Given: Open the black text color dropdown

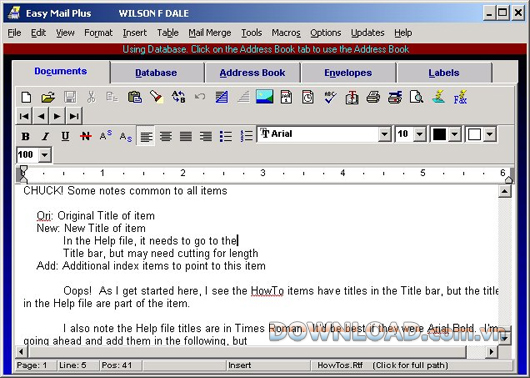Looking at the screenshot, I should click(x=455, y=135).
